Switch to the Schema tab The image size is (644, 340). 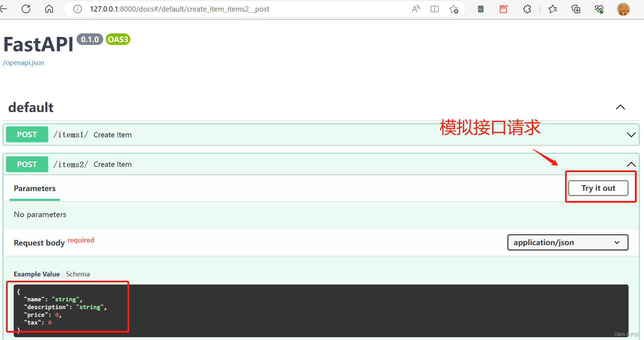(x=78, y=274)
